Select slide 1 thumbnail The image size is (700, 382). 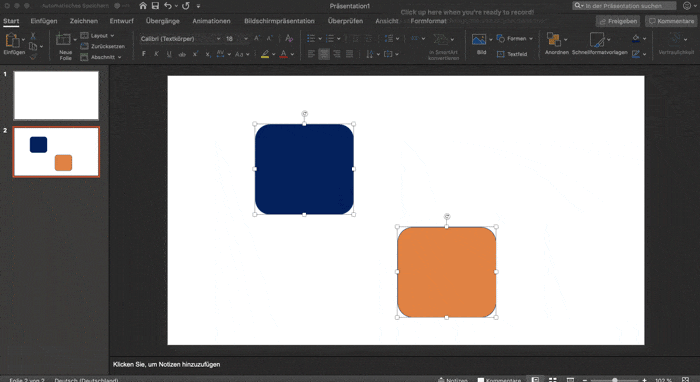point(56,96)
